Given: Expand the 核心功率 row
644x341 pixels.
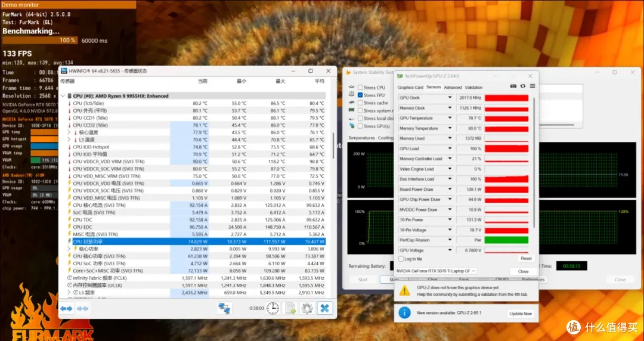Looking at the screenshot, I should [69, 249].
